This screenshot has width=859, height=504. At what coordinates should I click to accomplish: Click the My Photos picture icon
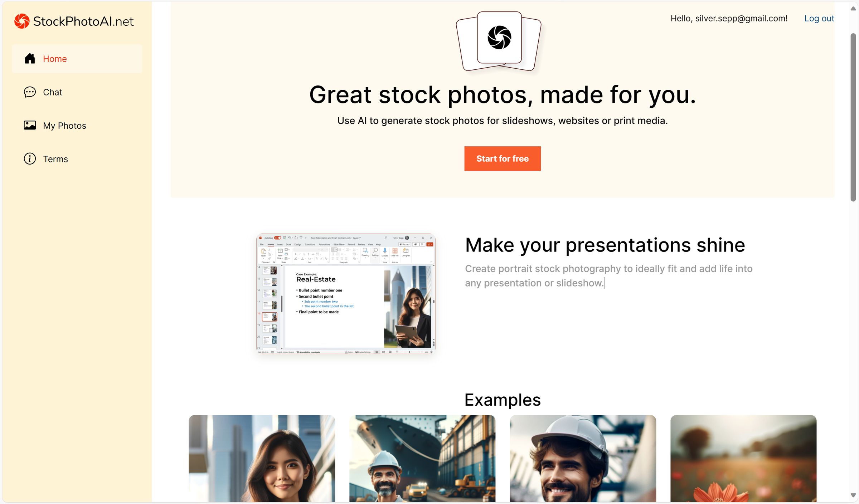click(x=30, y=125)
